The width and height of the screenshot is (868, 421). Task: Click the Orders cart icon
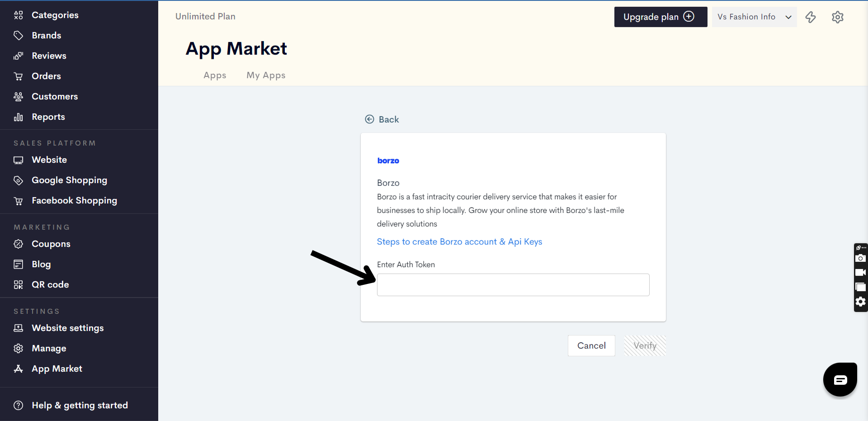coord(18,76)
